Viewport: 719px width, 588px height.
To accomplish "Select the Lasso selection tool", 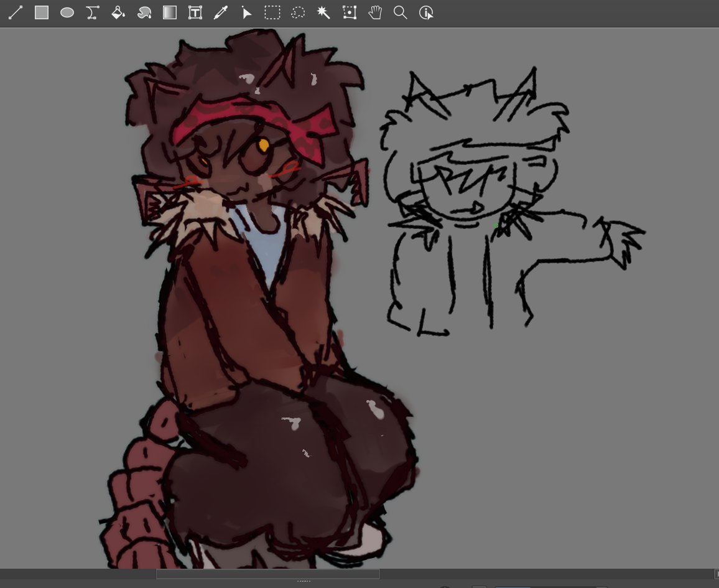I will coord(298,12).
